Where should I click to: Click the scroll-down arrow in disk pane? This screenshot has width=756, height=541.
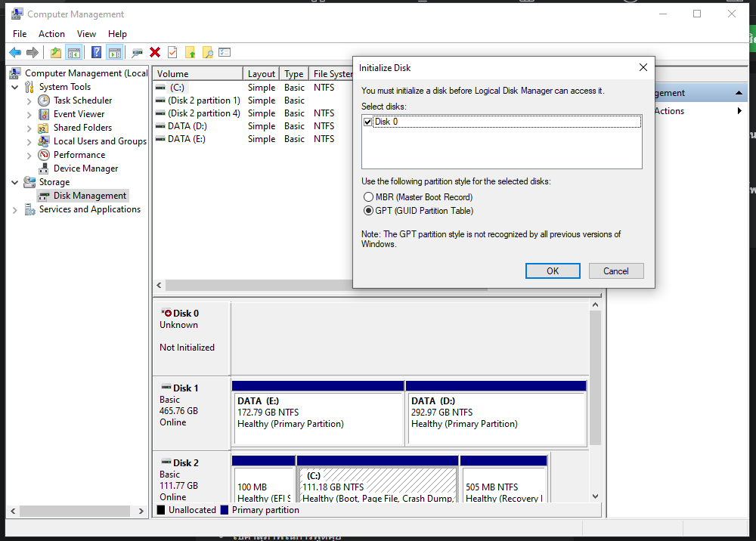click(595, 496)
